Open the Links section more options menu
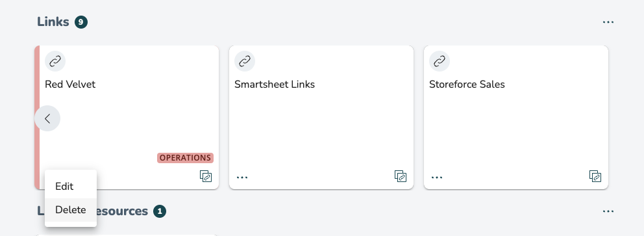Image resolution: width=644 pixels, height=236 pixels. click(x=608, y=22)
